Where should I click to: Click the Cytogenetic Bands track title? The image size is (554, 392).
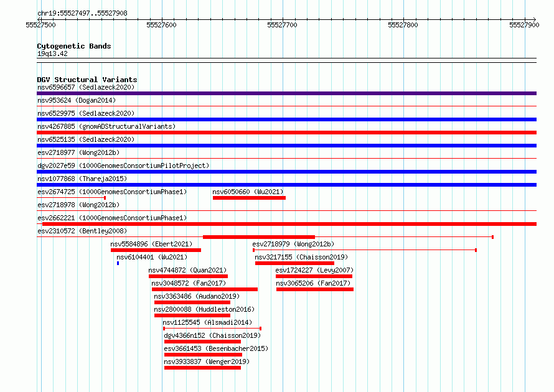click(74, 46)
